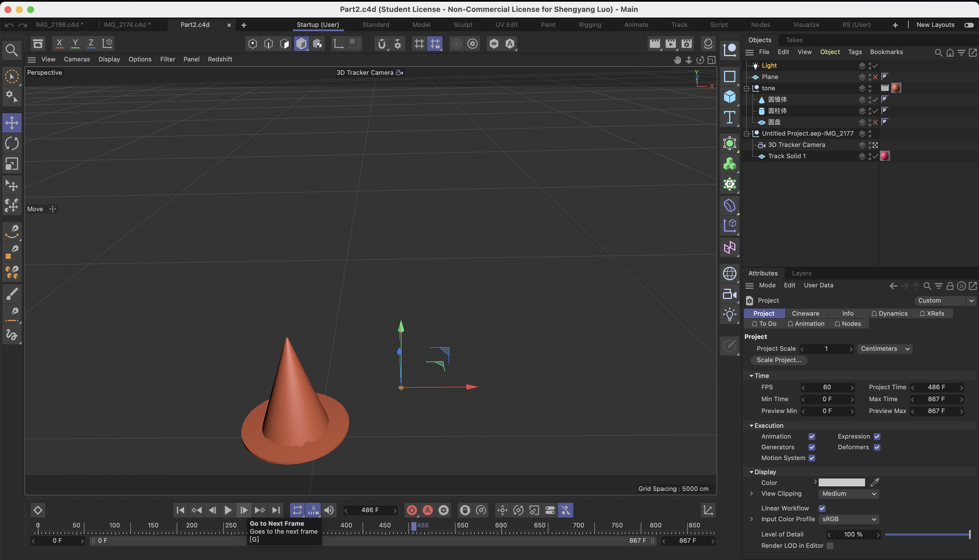979x560 pixels.
Task: Click the Rectangle spline icon
Action: point(730,76)
